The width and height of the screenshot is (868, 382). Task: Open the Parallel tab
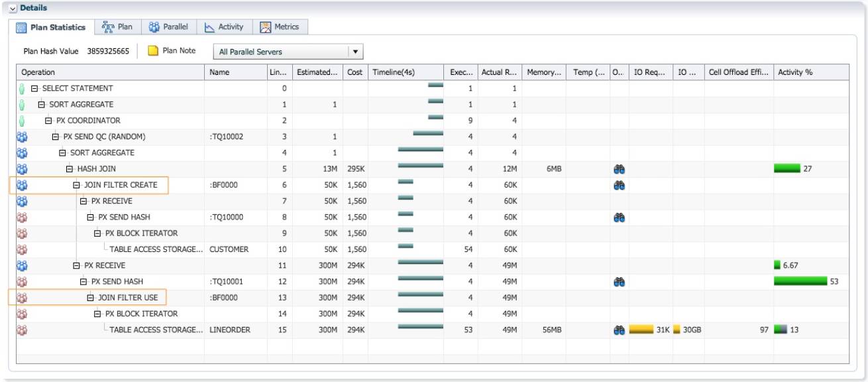(168, 27)
